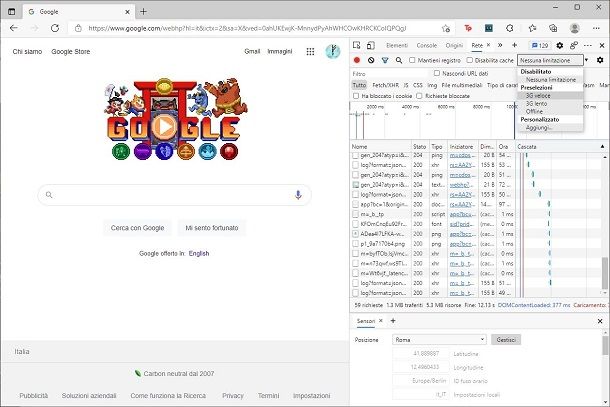Choose Aggiungi custom throttling option
610x407 pixels.
pyautogui.click(x=550, y=128)
